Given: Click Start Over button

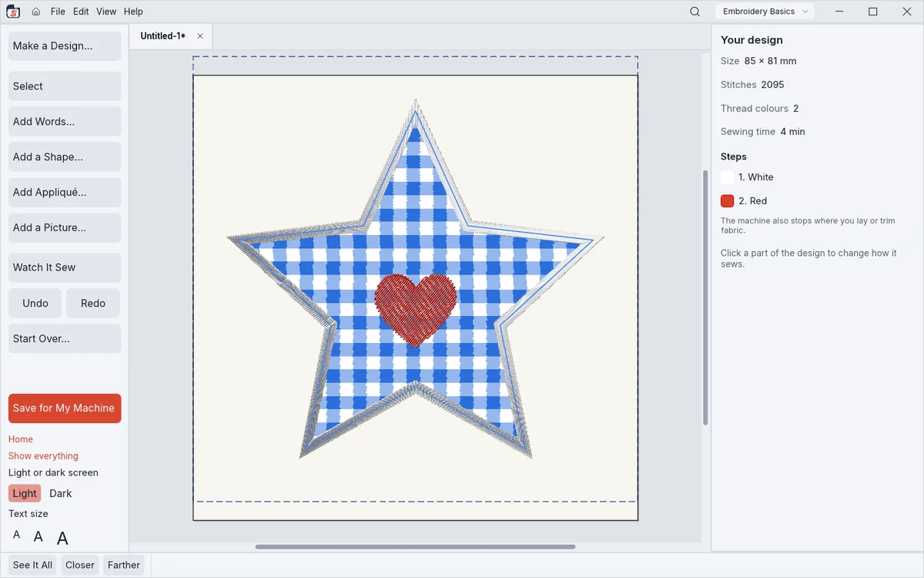Looking at the screenshot, I should click(x=65, y=339).
